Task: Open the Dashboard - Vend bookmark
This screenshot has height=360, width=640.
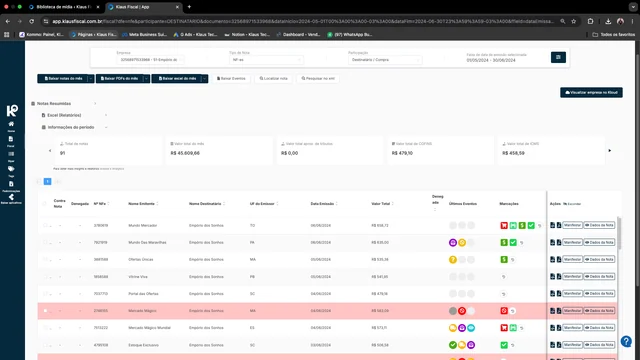Action: click(298, 35)
